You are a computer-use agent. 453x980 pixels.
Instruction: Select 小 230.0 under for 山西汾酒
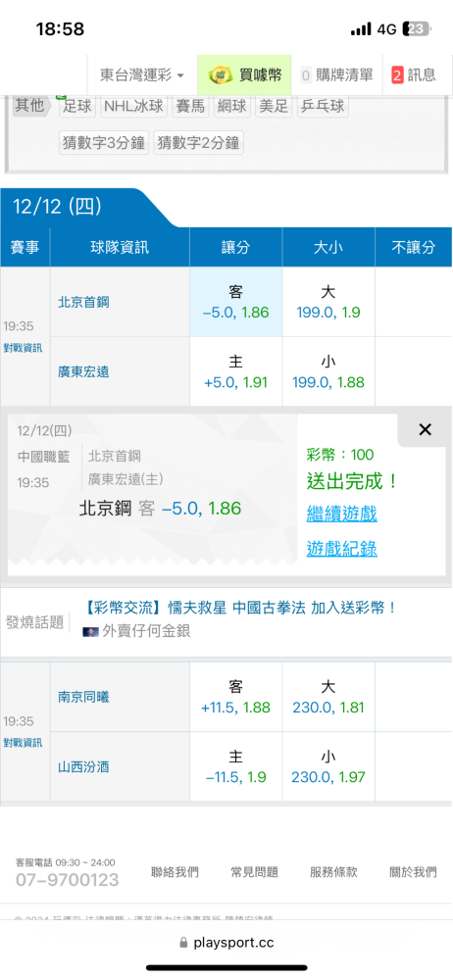[328, 767]
